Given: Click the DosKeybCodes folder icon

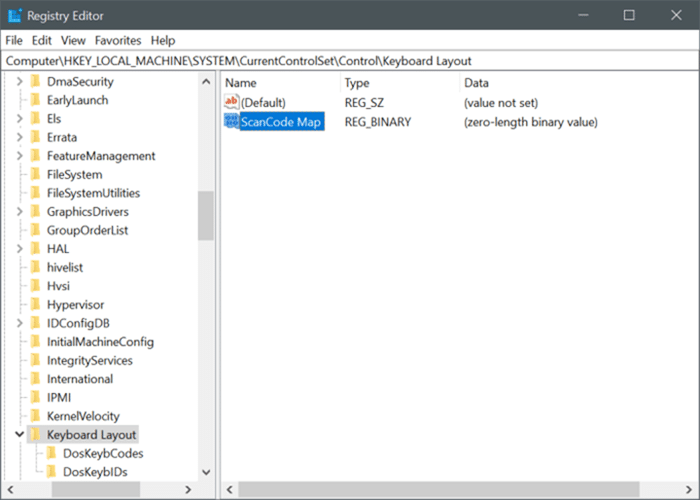Looking at the screenshot, I should tap(51, 454).
